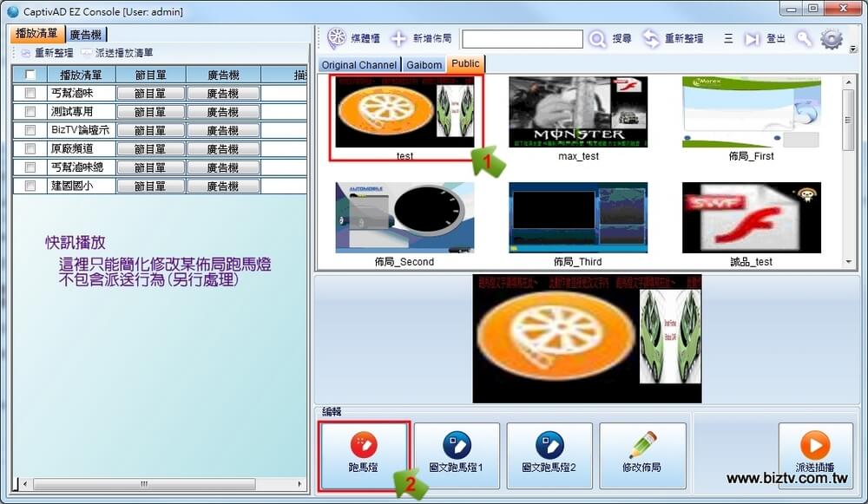
Task: Open settings with the gear icon
Action: tap(832, 39)
